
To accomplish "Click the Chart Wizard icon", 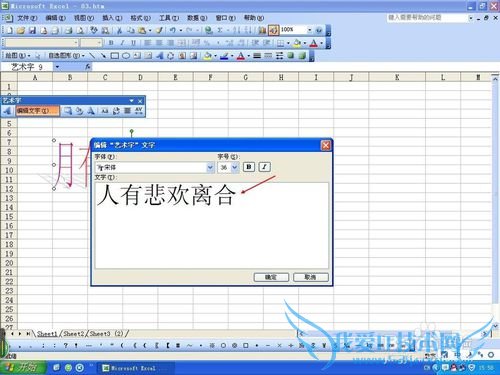I will tap(262, 31).
